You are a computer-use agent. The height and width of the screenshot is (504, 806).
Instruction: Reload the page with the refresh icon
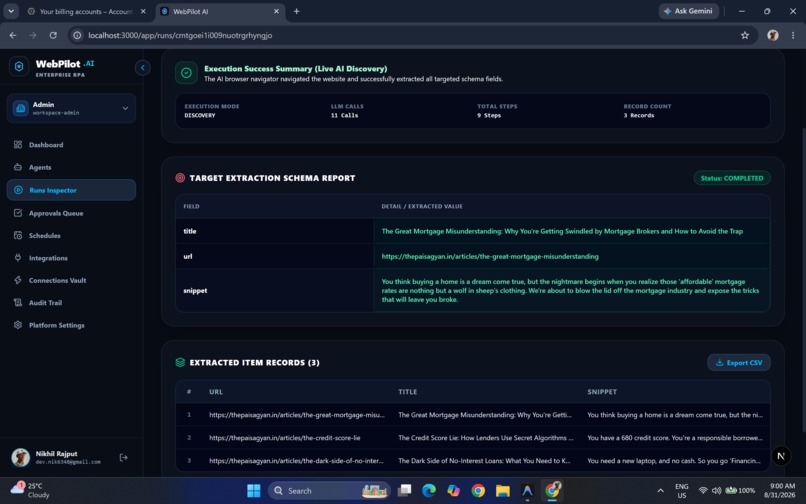pyautogui.click(x=53, y=35)
